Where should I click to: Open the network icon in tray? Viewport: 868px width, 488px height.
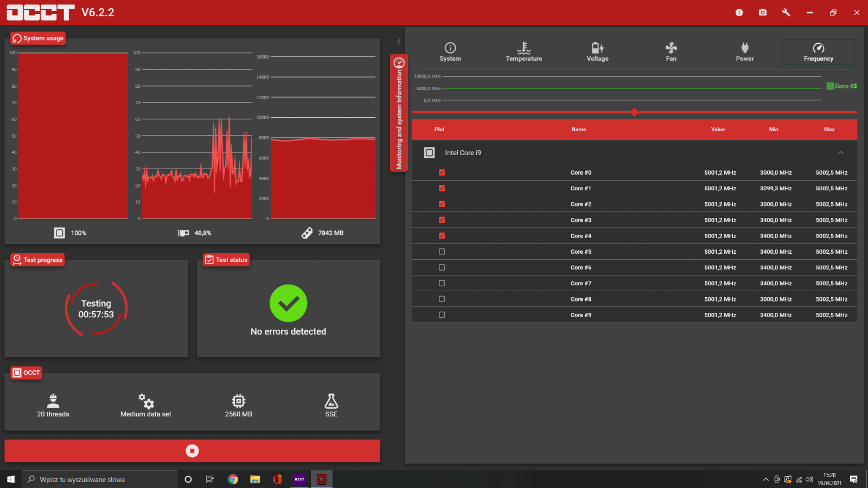click(x=799, y=479)
